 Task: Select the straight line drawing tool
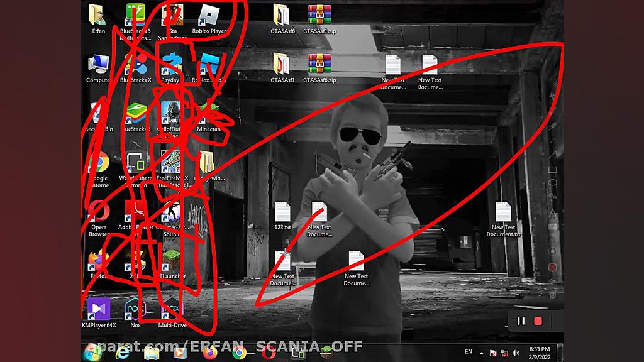pos(552,141)
